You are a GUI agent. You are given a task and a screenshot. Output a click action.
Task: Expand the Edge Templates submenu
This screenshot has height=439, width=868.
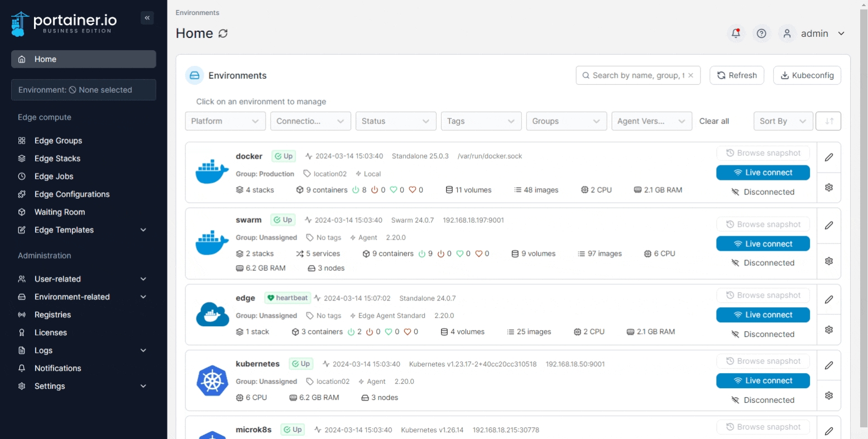pyautogui.click(x=143, y=230)
